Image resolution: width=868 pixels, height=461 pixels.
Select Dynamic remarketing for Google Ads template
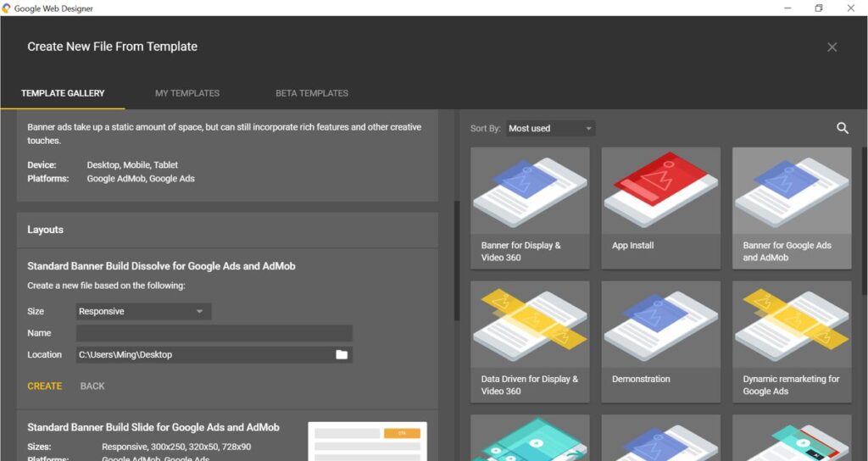(792, 342)
